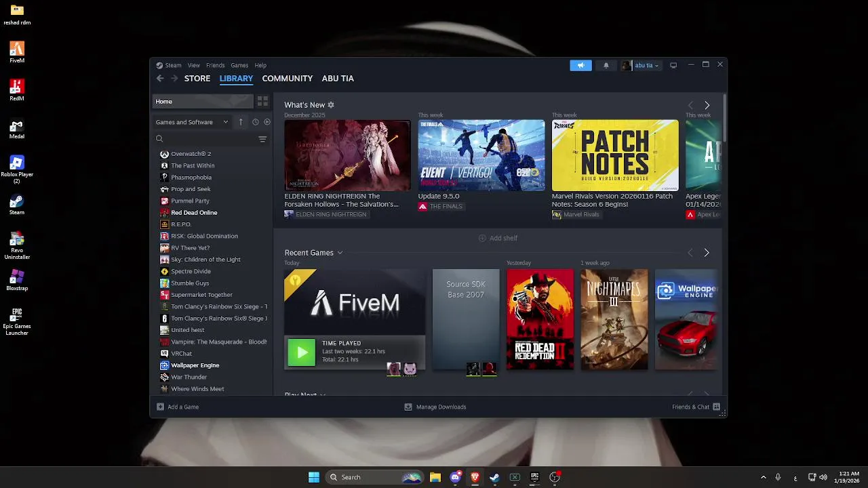Select Red Dead Redemption II cover
Screen dimensions: 868x488
tap(540, 319)
